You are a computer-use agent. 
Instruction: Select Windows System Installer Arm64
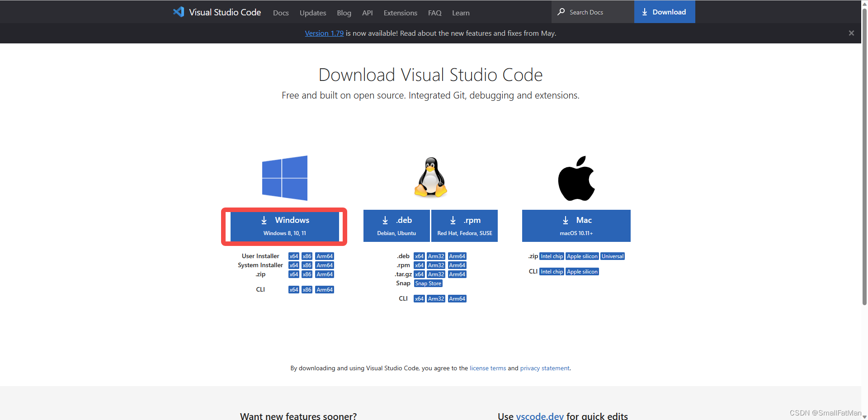pos(325,265)
